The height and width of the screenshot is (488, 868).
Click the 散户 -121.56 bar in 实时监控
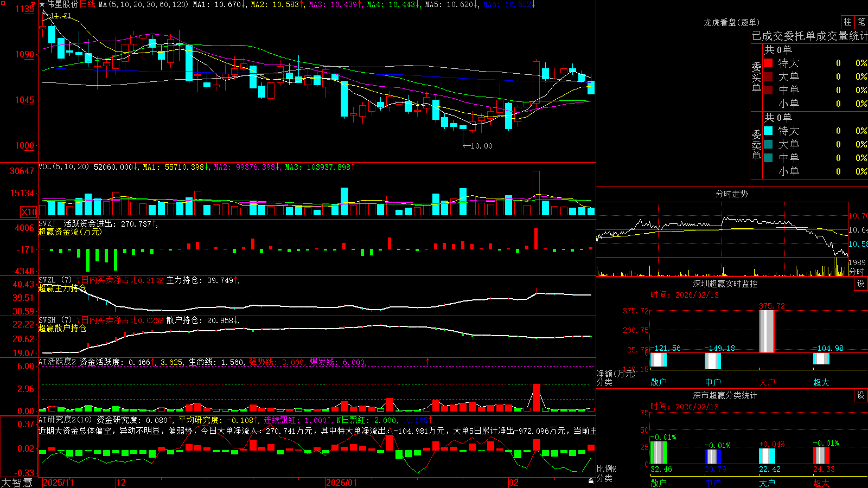click(659, 359)
